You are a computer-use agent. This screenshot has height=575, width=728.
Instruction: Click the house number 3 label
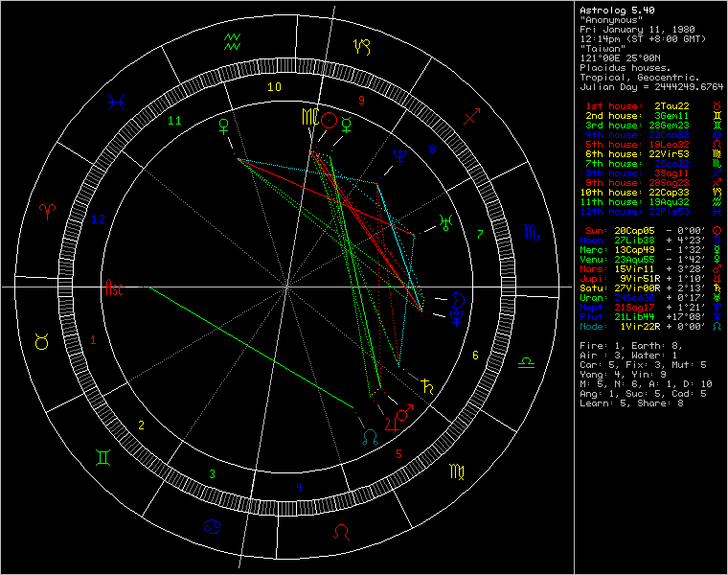[212, 474]
